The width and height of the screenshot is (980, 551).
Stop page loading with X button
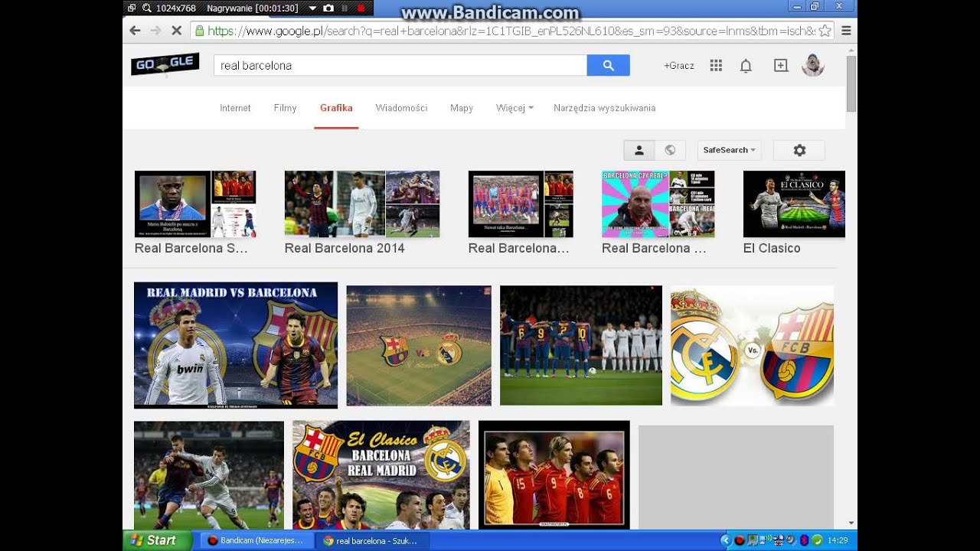pyautogui.click(x=176, y=31)
